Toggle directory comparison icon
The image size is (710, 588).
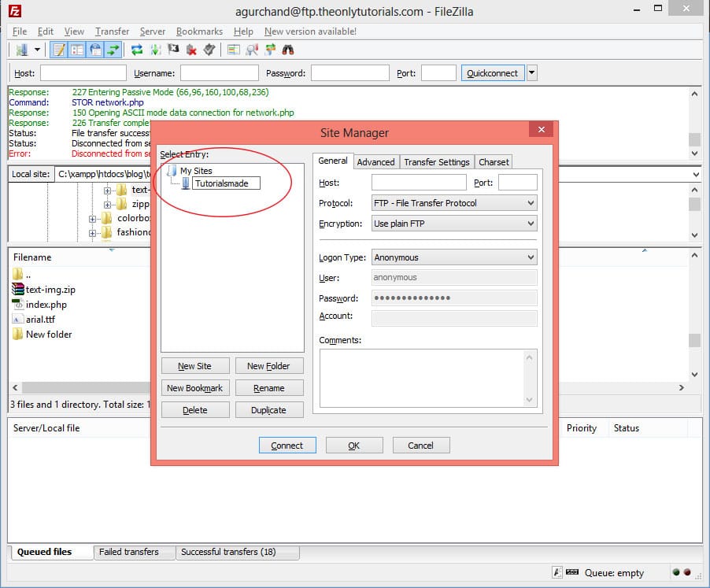pyautogui.click(x=252, y=50)
